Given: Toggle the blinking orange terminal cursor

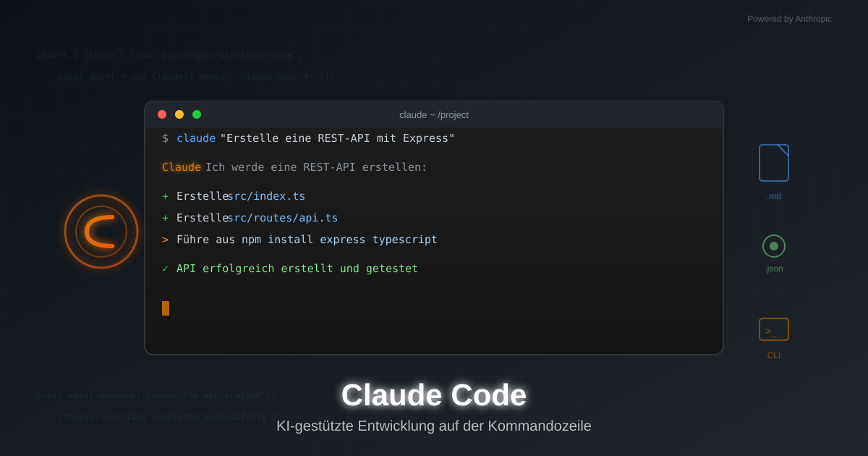Looking at the screenshot, I should coord(166,308).
